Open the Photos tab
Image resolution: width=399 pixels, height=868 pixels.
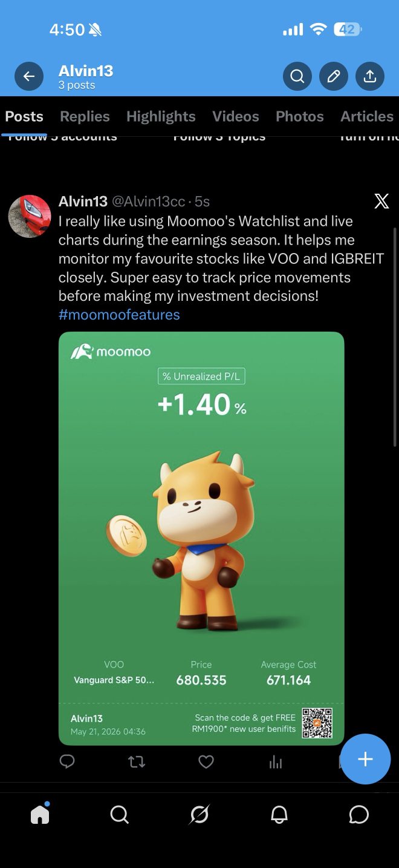pos(300,116)
